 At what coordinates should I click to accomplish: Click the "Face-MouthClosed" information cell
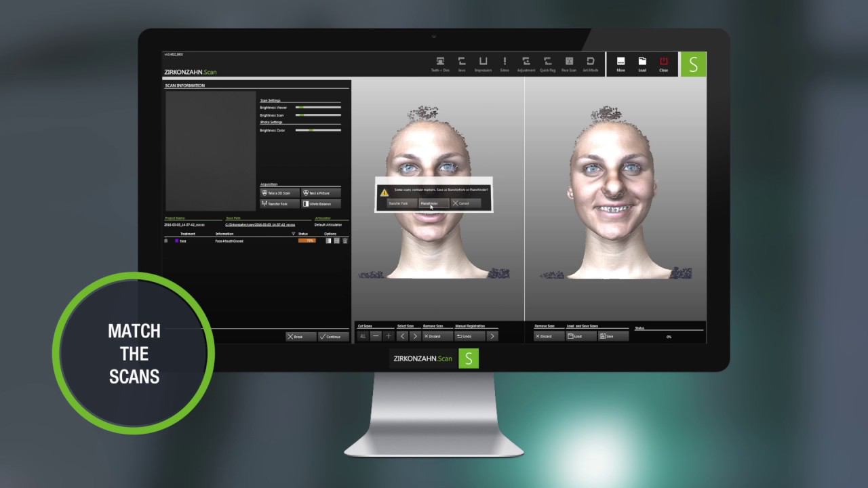[x=229, y=241]
